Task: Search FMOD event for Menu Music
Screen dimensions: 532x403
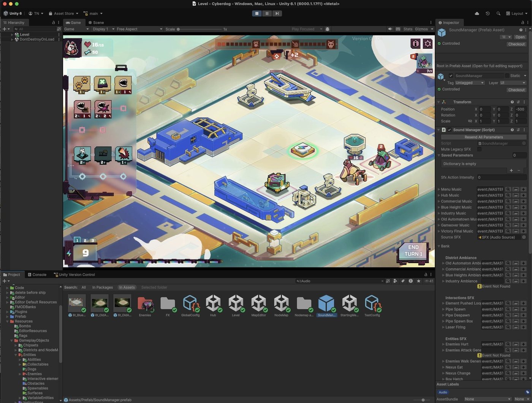Action: click(508, 189)
